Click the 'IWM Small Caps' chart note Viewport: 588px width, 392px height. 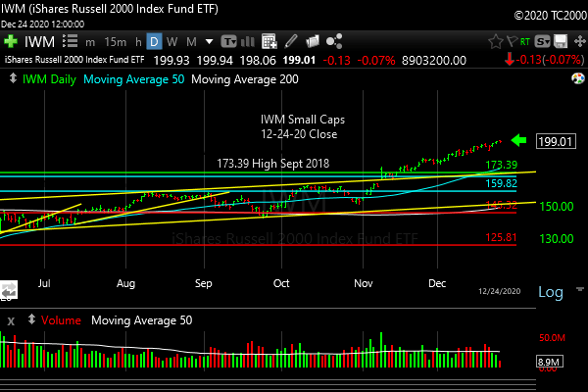pos(303,120)
